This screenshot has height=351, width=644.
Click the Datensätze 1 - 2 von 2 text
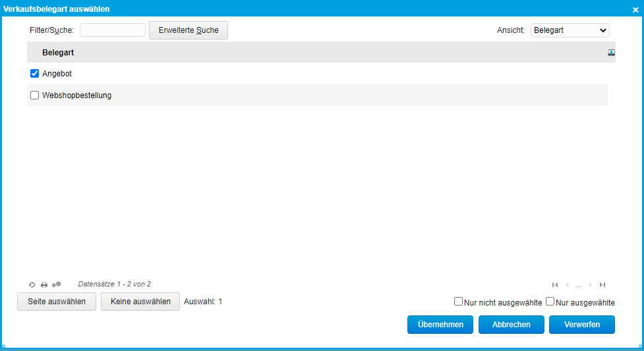115,284
